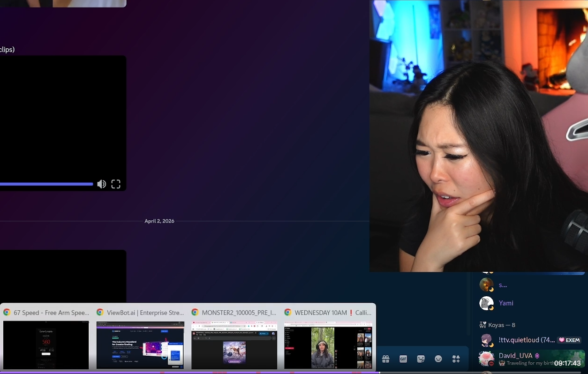This screenshot has height=374, width=588.
Task: Click the 'MONSTER2_100005_PRE_I...' preview title
Action: tap(239, 313)
